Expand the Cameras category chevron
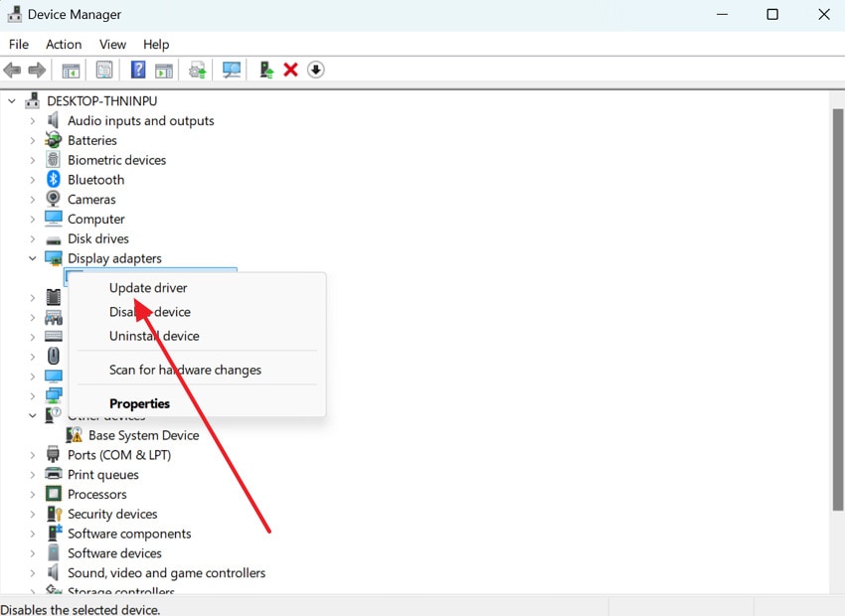Screen dimensions: 845x616 point(33,200)
